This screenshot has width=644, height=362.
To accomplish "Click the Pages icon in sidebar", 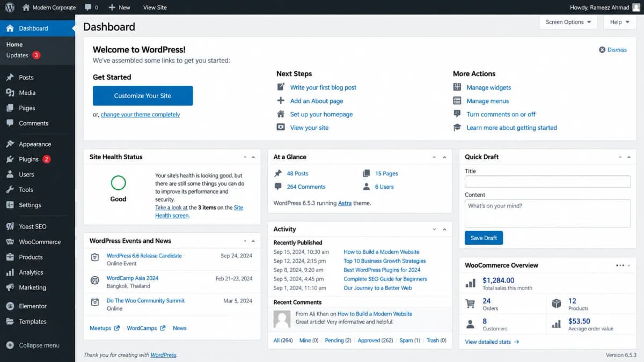I will click(10, 108).
